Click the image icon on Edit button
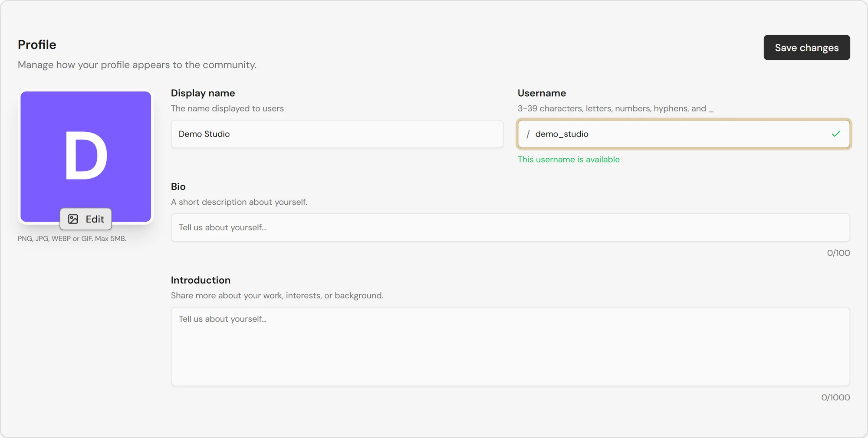The image size is (868, 438). click(73, 219)
